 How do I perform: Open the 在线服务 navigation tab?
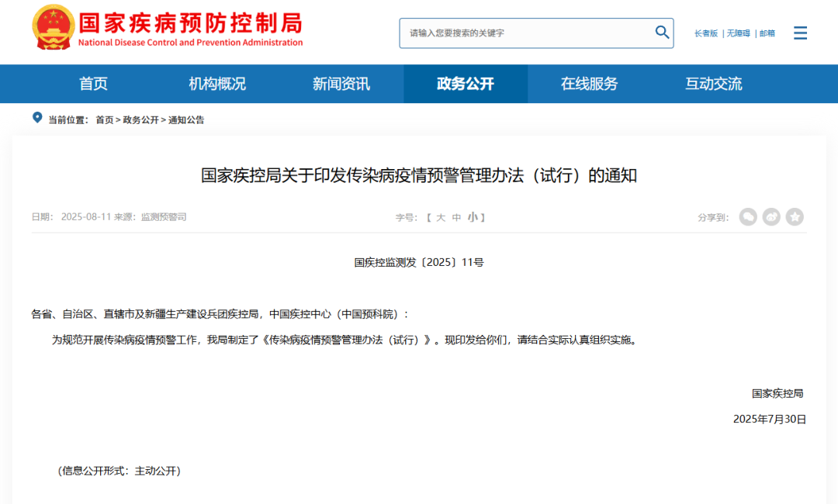click(590, 84)
